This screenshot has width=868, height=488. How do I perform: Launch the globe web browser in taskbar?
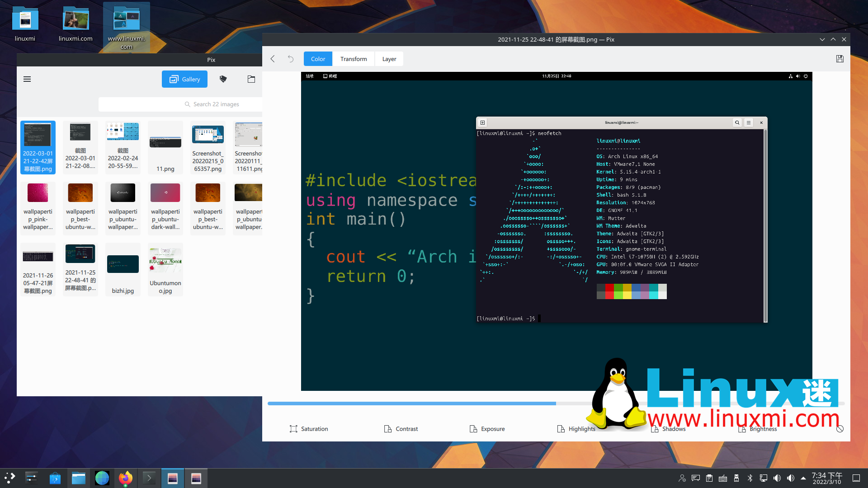point(102,478)
